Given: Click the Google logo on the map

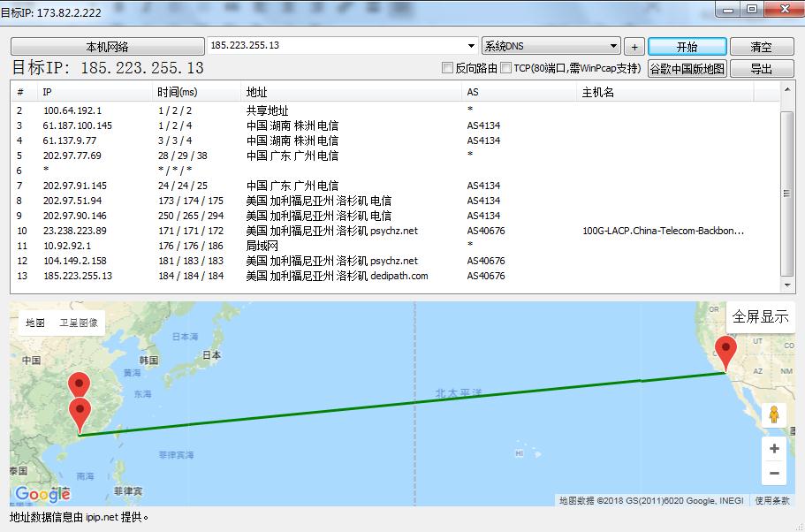Looking at the screenshot, I should point(42,495).
